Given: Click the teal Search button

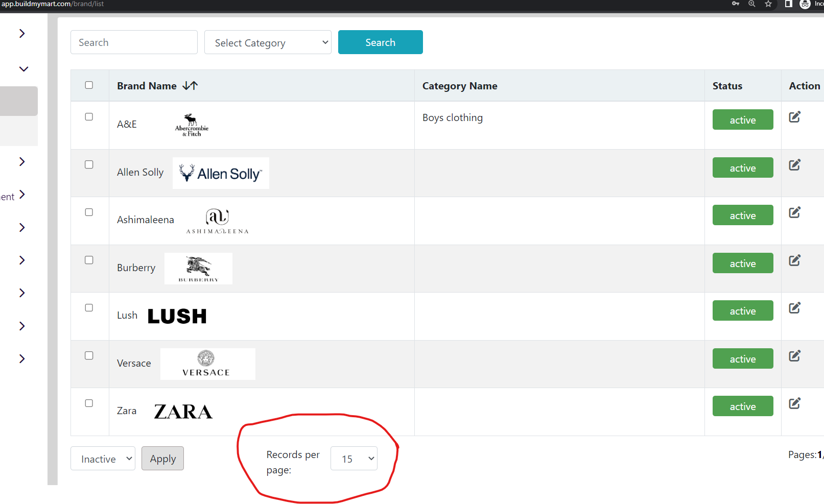Looking at the screenshot, I should click(x=381, y=42).
